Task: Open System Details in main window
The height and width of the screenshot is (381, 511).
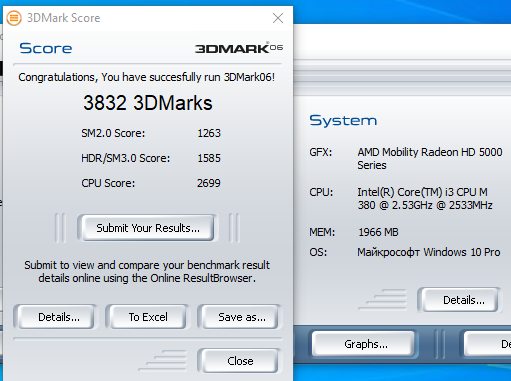Action: point(461,300)
